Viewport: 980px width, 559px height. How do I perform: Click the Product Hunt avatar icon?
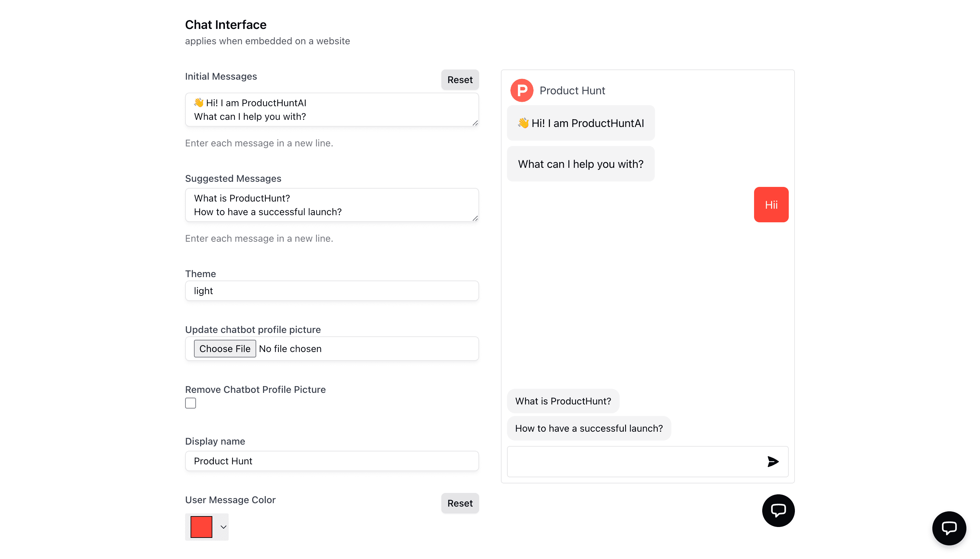click(x=522, y=90)
